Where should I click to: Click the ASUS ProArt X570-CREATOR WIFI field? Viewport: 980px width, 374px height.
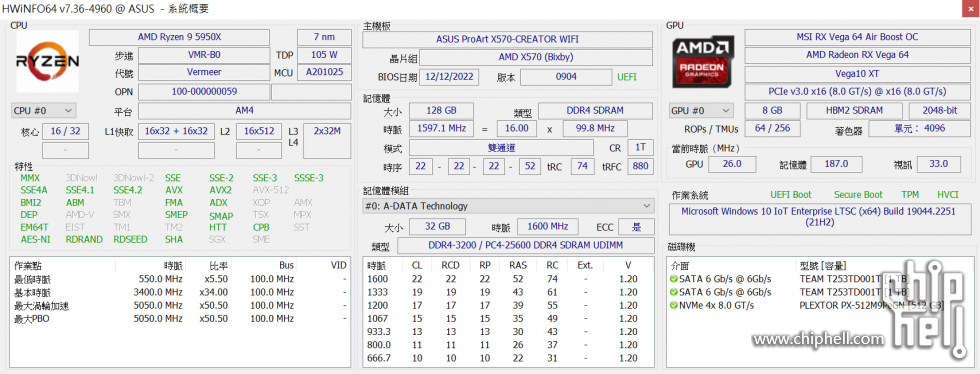pos(508,39)
